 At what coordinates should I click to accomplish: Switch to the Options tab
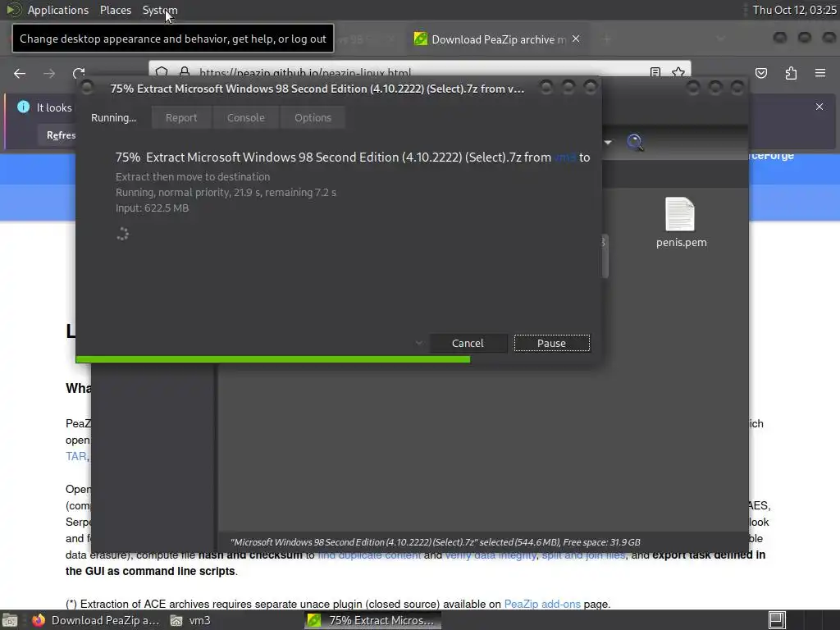click(313, 117)
